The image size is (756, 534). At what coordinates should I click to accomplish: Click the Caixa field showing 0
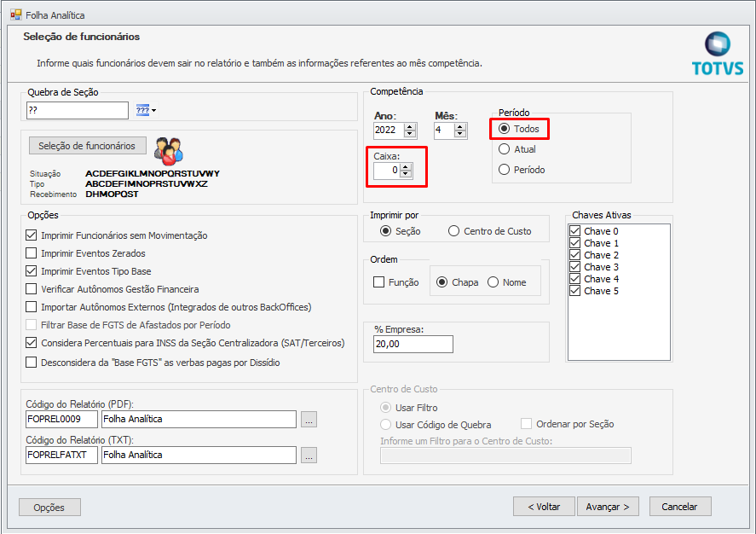click(x=387, y=171)
